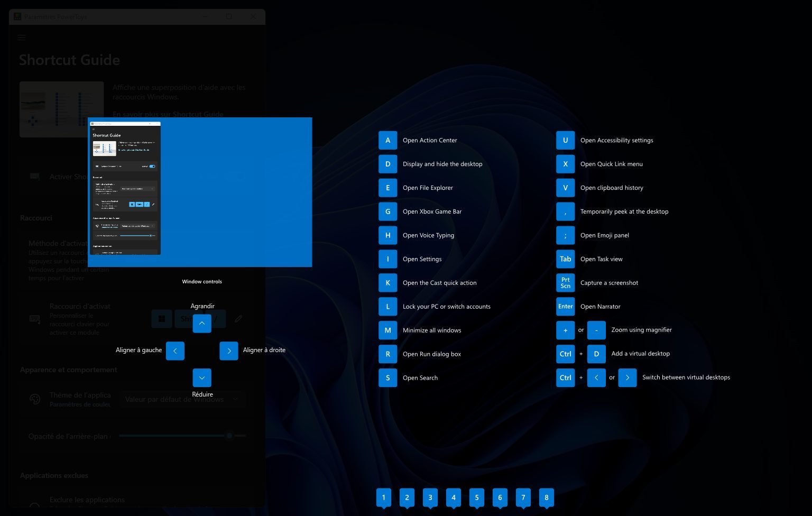Screen dimensions: 812x516
Task: Click the R key tile for Run dialog
Action: 387,354
